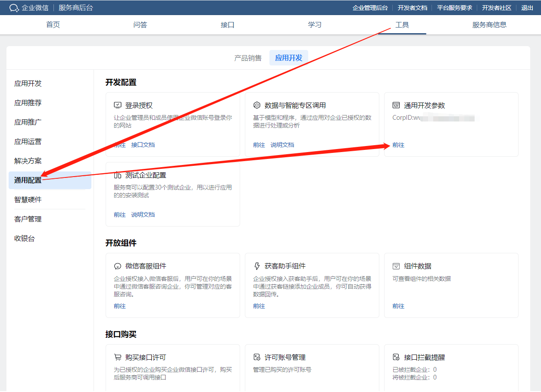Viewport: 541px width, 392px height.
Task: Click the 测试企业配置 card title
Action: 146,175
